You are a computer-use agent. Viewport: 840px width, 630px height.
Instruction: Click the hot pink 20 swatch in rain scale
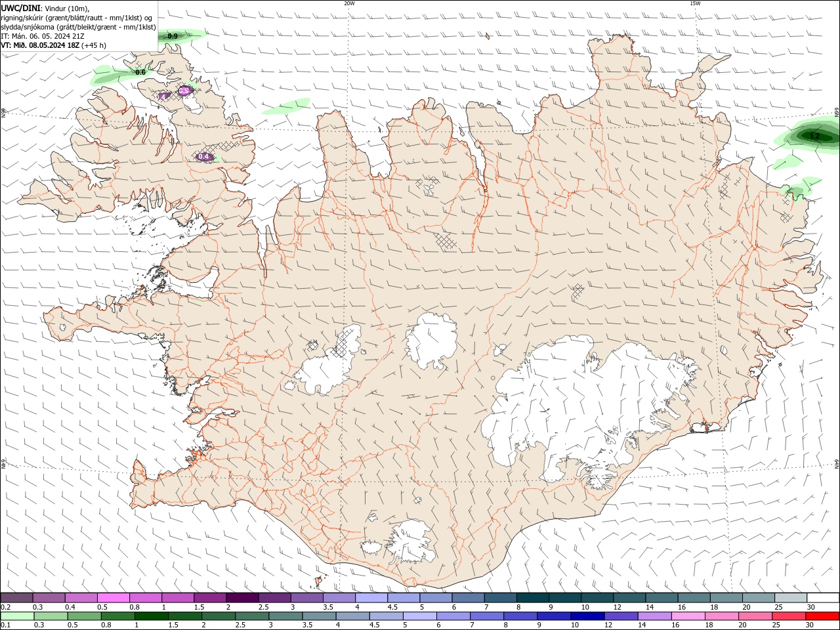point(756,616)
